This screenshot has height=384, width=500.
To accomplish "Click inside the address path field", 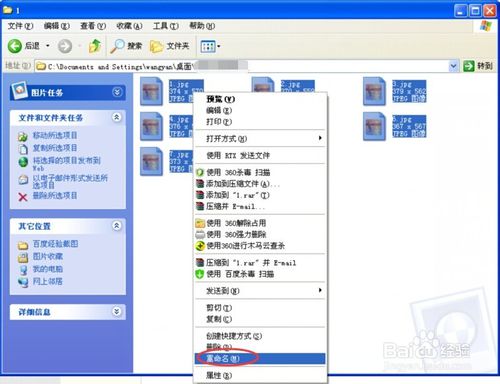I will [x=242, y=66].
